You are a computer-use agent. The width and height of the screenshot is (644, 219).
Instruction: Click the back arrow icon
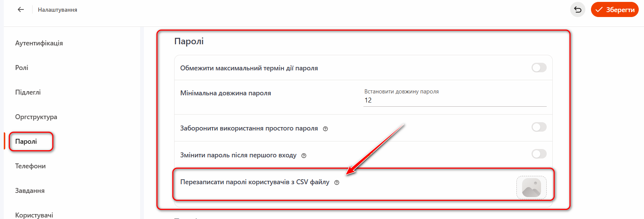(21, 9)
